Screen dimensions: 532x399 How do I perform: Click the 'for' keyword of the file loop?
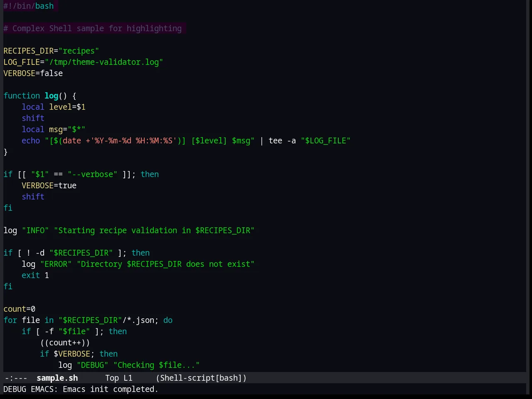(10, 320)
